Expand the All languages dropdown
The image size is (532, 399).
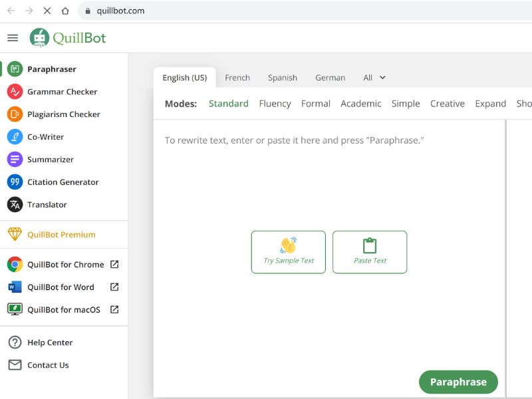[374, 78]
